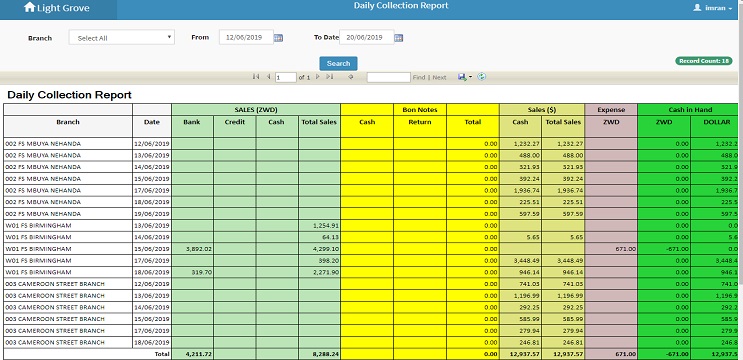Screen dimensions: 743x360
Task: Click the SALES (ZWD) group header
Action: tap(256, 109)
